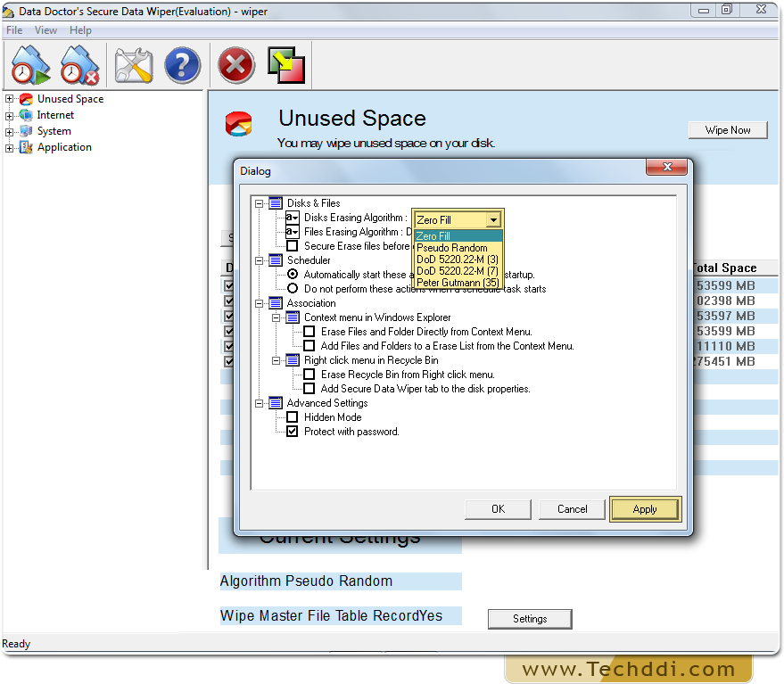Screen dimensions: 784x684
Task: Uncheck Protect with password checkbox
Action: coord(293,431)
